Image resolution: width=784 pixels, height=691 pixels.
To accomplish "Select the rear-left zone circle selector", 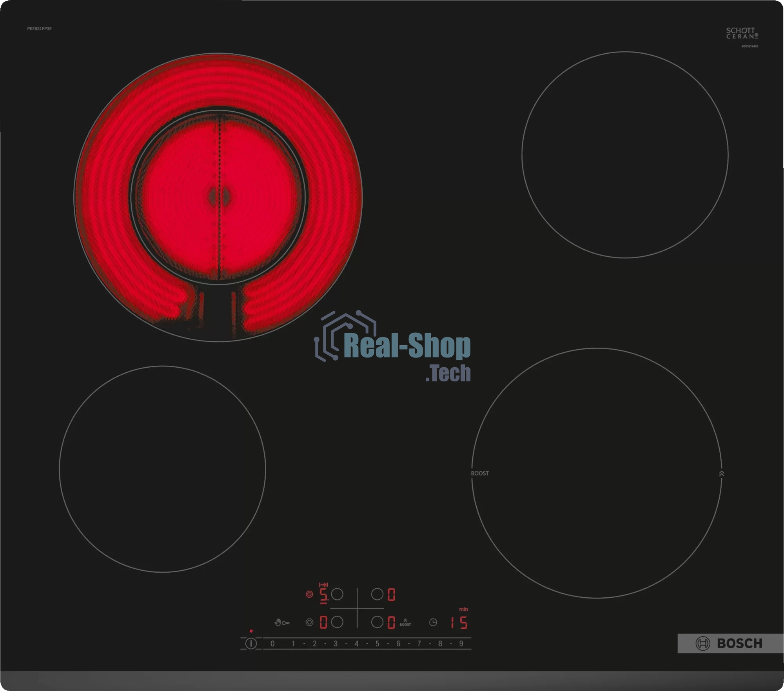I will (x=337, y=594).
